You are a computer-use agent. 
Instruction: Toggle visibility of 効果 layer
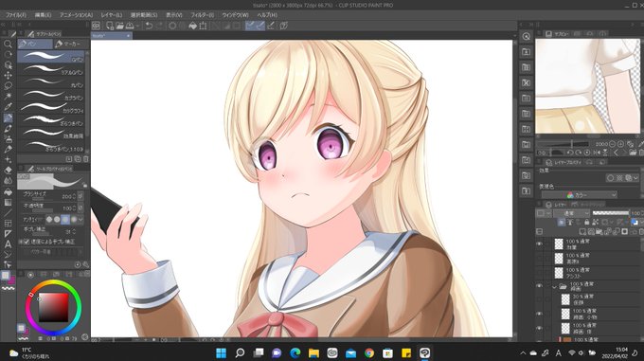click(x=539, y=244)
